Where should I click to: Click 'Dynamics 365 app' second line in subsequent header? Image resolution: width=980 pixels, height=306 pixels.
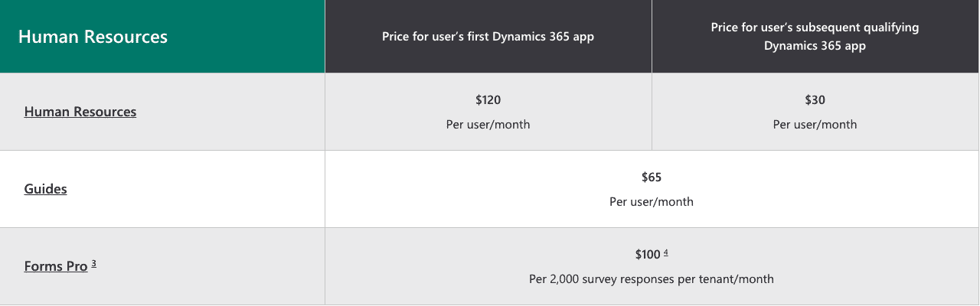(x=815, y=46)
